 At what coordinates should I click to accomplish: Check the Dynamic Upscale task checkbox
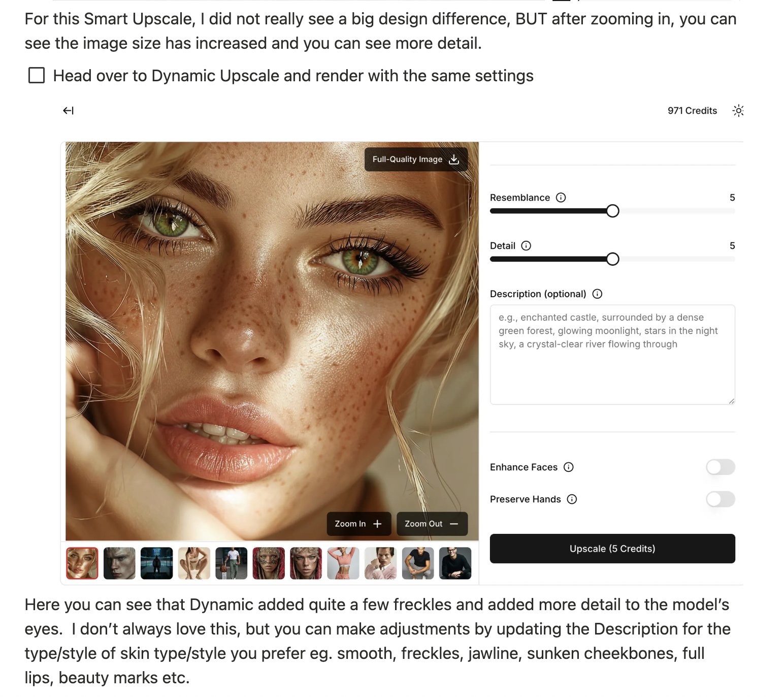click(x=37, y=76)
